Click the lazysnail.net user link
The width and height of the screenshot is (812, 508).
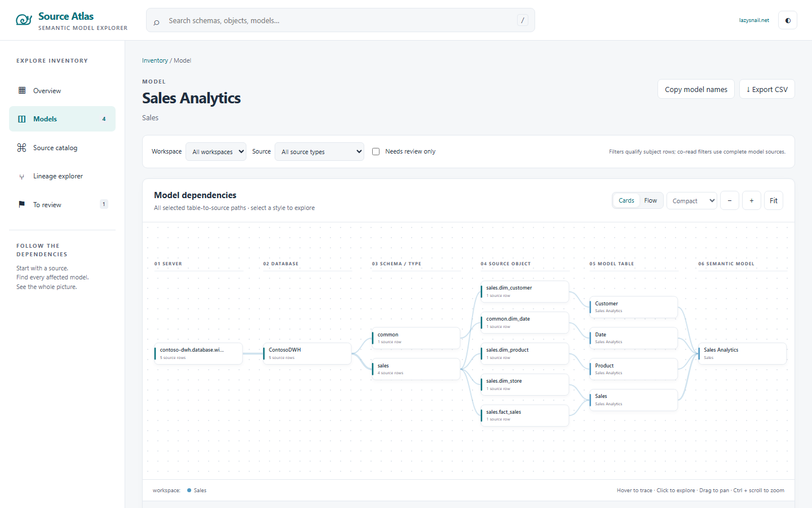[x=754, y=20]
